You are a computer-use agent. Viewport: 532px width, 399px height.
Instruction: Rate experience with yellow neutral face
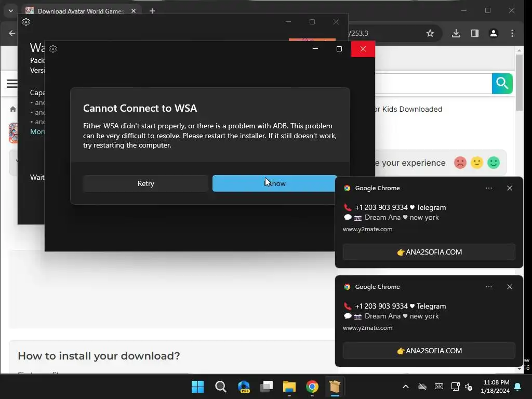477,163
